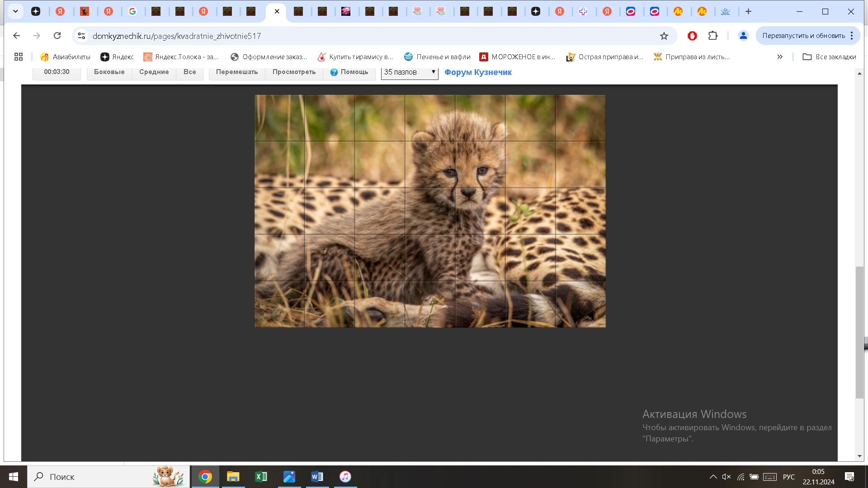Screen dimensions: 868x488
Task: Open clock showing 0:05 22.11.2024
Action: 819,477
